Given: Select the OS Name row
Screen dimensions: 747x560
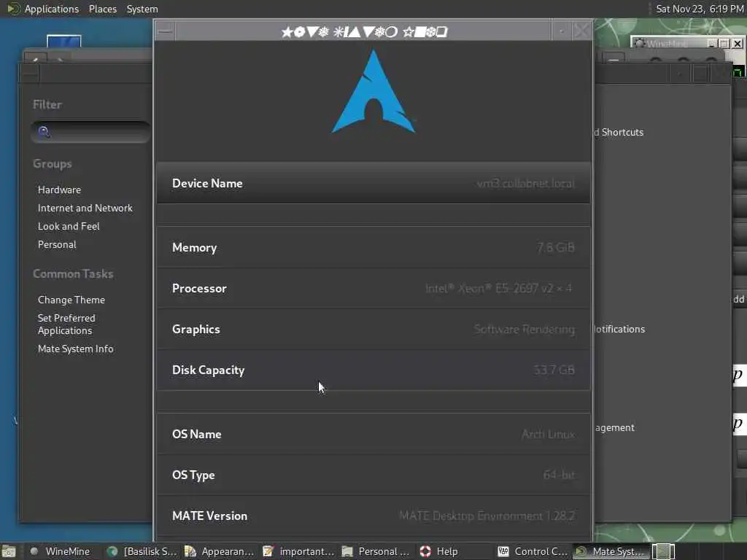Looking at the screenshot, I should click(373, 435).
